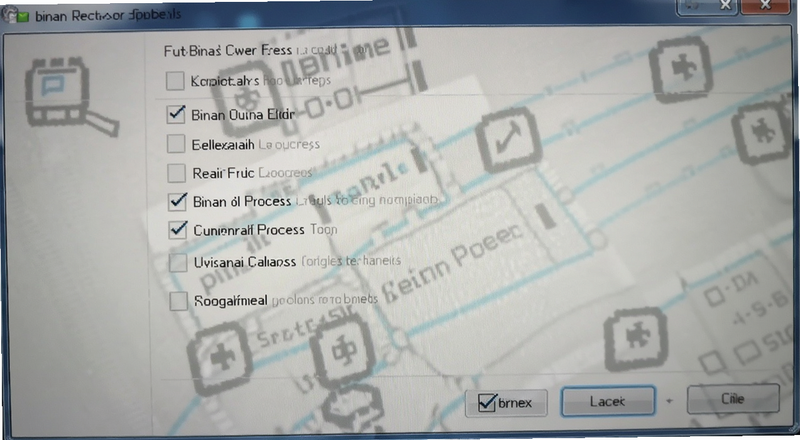The height and width of the screenshot is (440, 800).
Task: Uncheck the Cunienralf Process option
Action: pyautogui.click(x=178, y=230)
